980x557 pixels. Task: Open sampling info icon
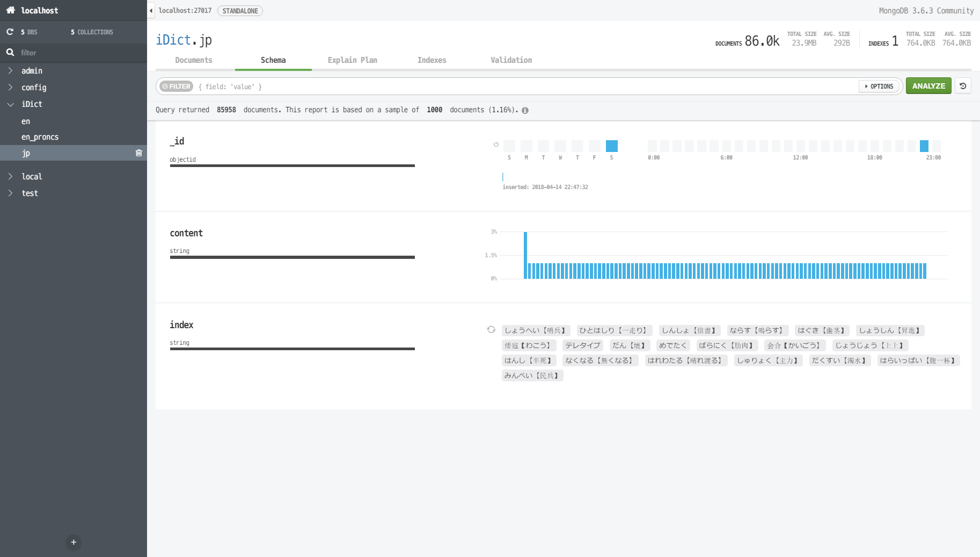click(525, 110)
